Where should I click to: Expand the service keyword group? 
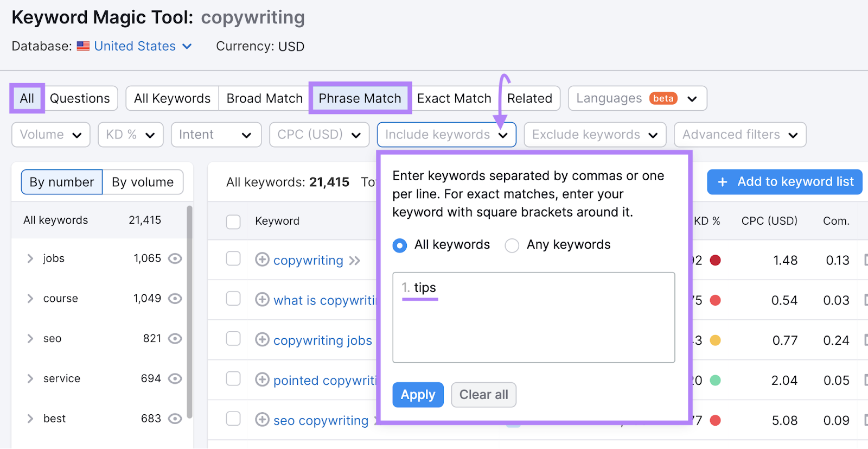pyautogui.click(x=30, y=378)
